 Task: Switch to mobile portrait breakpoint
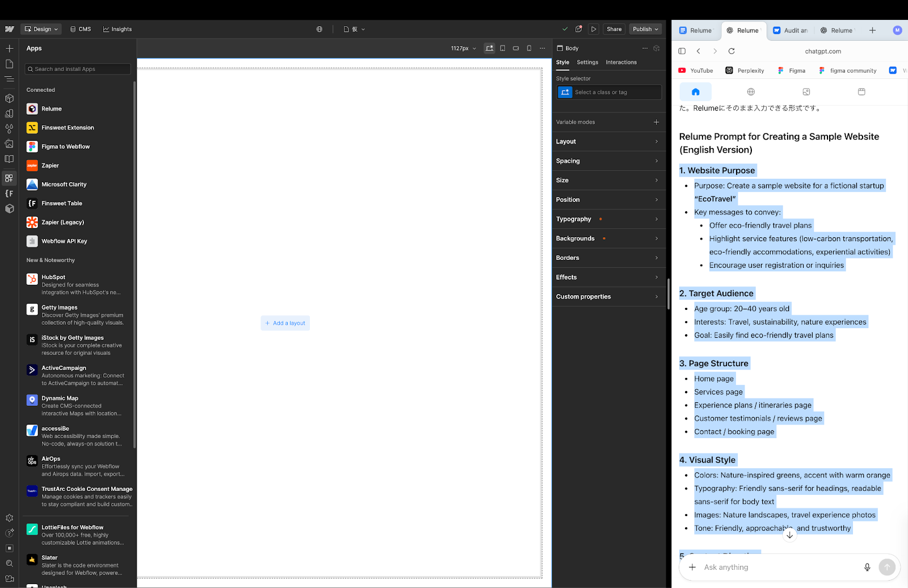pos(529,48)
